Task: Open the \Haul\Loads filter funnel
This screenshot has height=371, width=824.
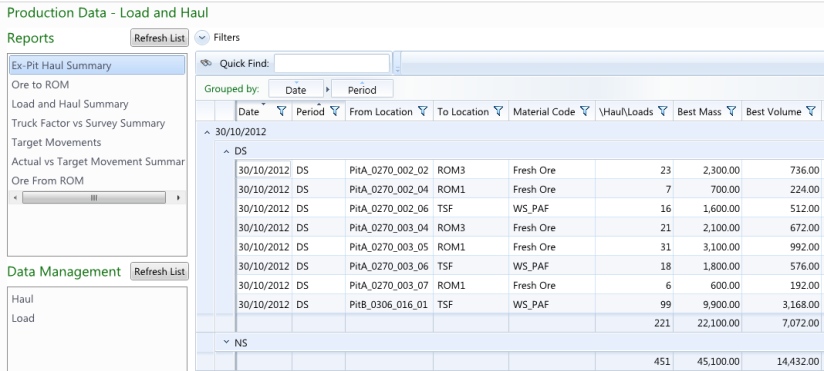Action: click(x=663, y=111)
